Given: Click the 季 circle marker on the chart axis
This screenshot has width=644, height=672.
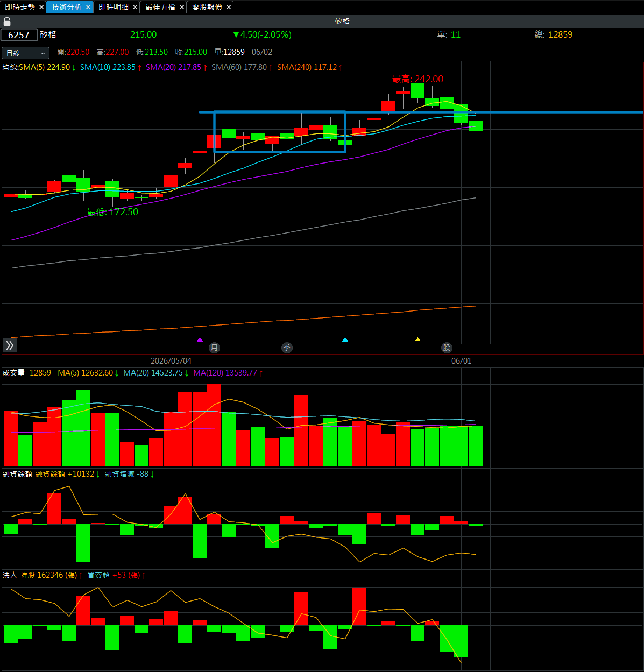Looking at the screenshot, I should point(287,348).
